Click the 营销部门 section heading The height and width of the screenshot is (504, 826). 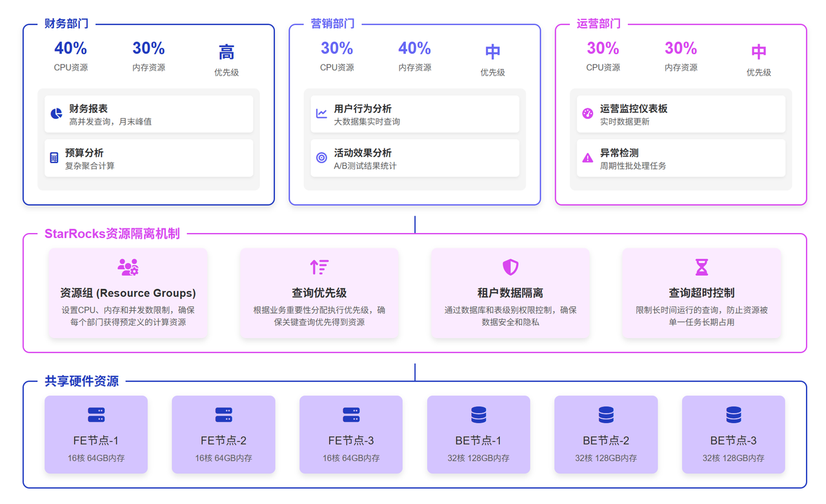(332, 24)
